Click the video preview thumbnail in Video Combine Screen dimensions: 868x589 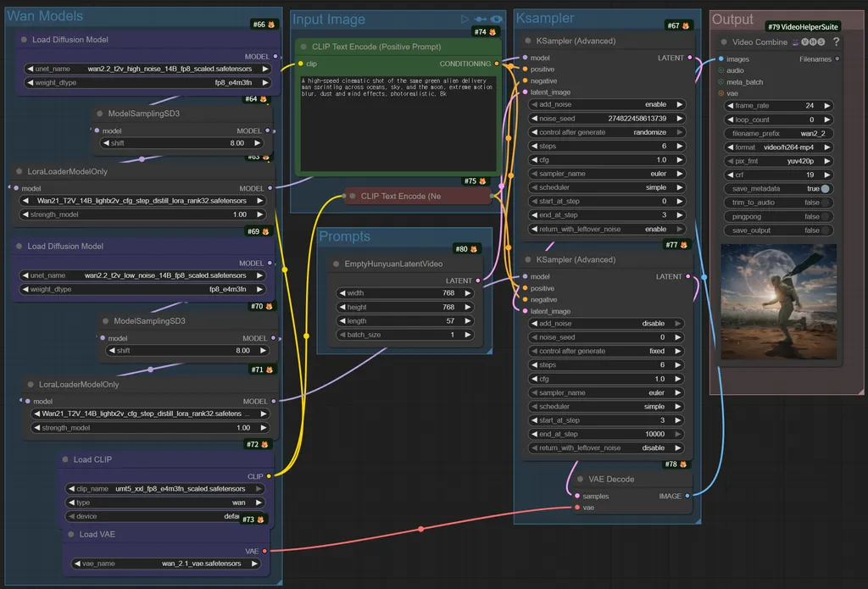[x=779, y=303]
